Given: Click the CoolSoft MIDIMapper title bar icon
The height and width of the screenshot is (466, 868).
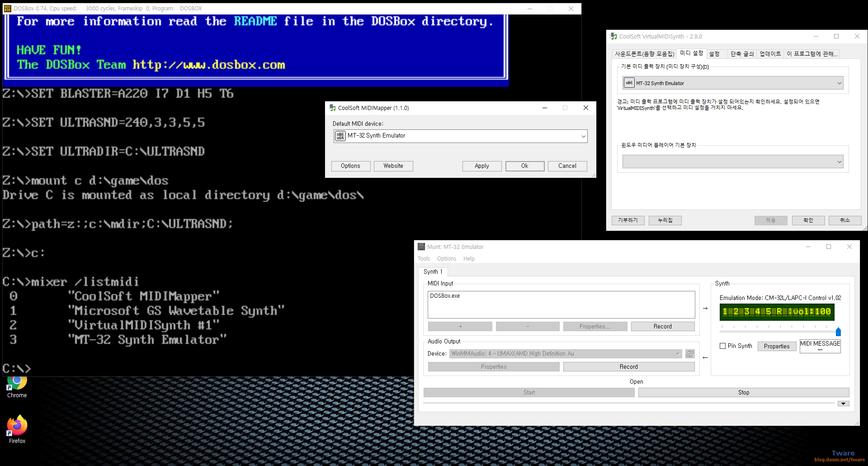Looking at the screenshot, I should pos(333,108).
